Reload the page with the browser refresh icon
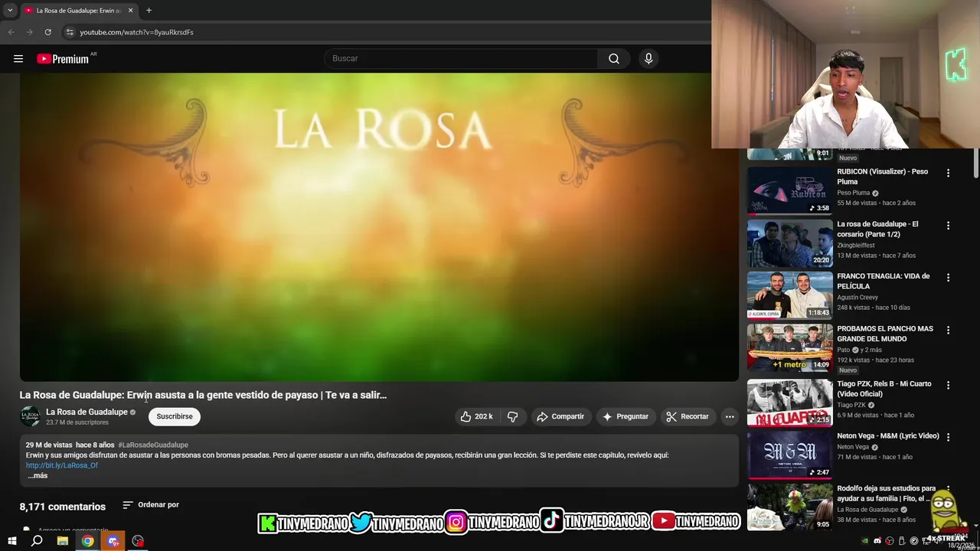This screenshot has width=980, height=551. point(47,32)
